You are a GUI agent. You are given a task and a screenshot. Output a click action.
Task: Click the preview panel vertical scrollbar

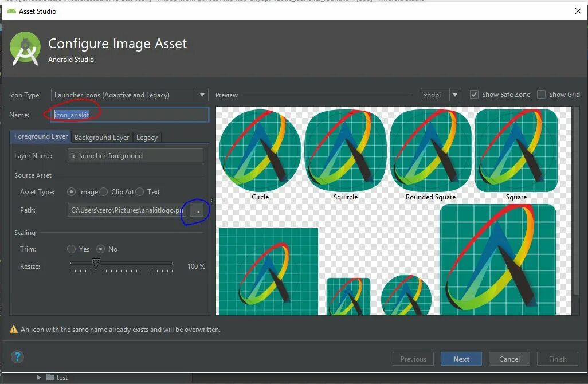pyautogui.click(x=576, y=201)
